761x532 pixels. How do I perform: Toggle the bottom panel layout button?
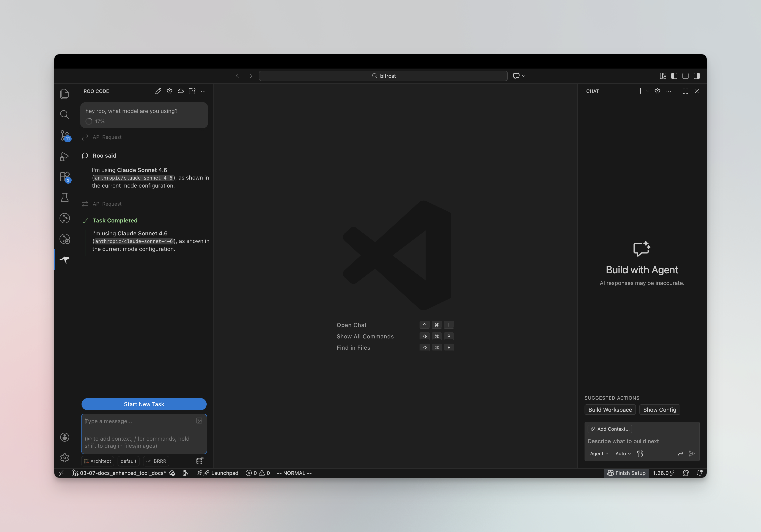[x=686, y=76]
